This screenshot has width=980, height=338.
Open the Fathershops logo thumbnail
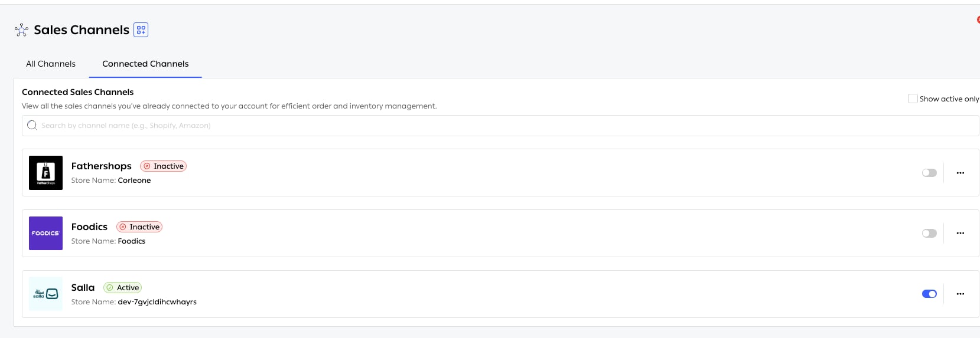pos(45,173)
